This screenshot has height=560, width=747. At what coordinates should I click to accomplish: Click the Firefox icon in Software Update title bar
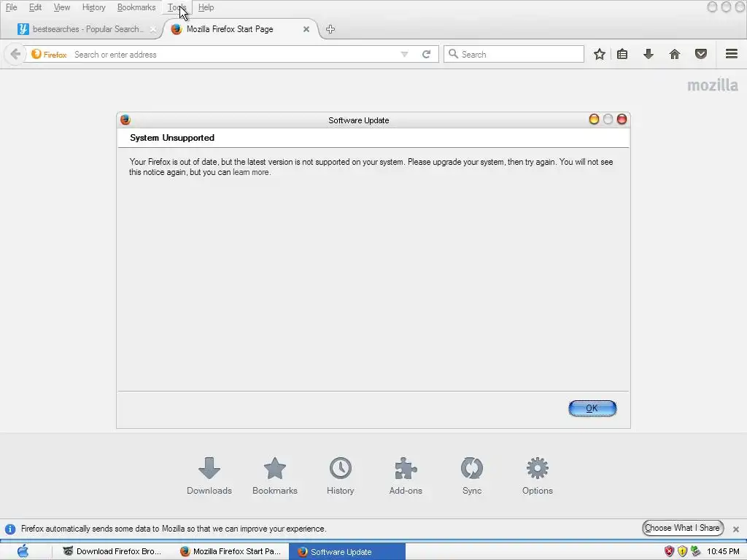pyautogui.click(x=125, y=120)
